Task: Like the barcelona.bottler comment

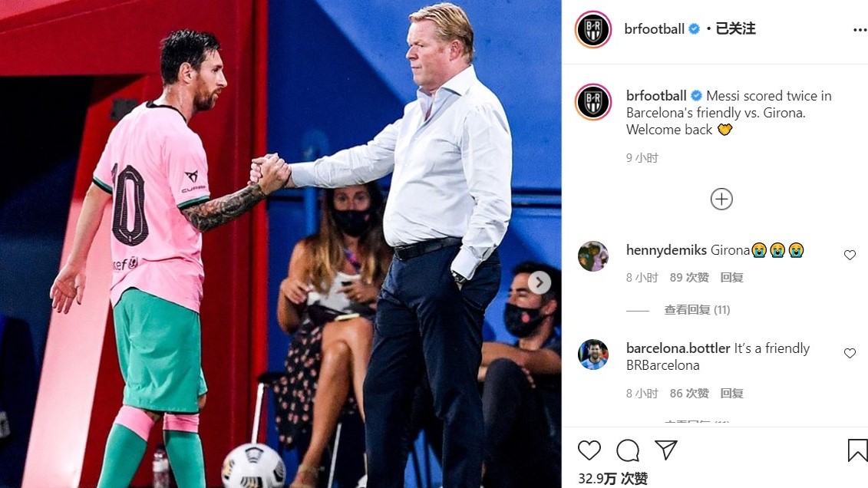Action: (850, 353)
